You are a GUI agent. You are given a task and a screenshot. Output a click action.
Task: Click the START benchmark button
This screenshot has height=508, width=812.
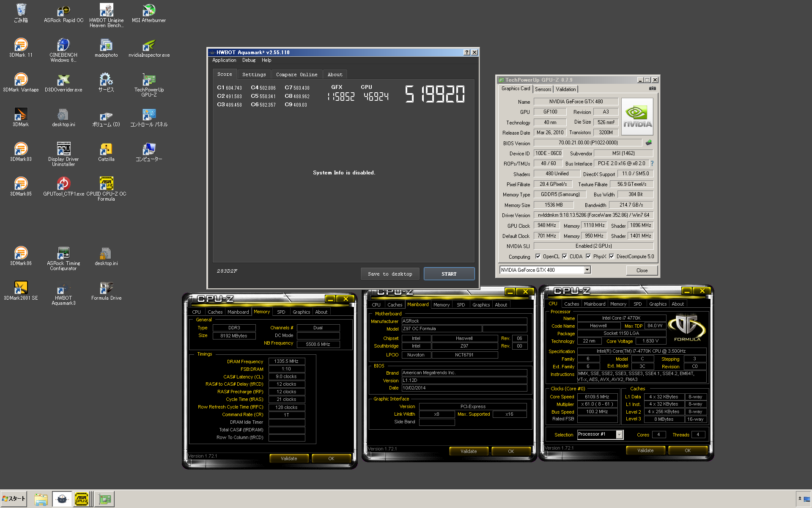click(449, 274)
